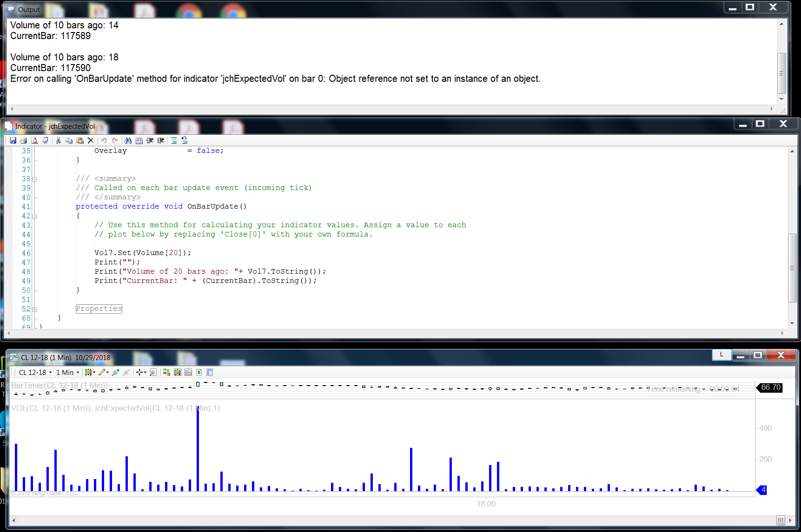This screenshot has height=532, width=801.
Task: Collapse the summary comment region at line 38
Action: 34,179
